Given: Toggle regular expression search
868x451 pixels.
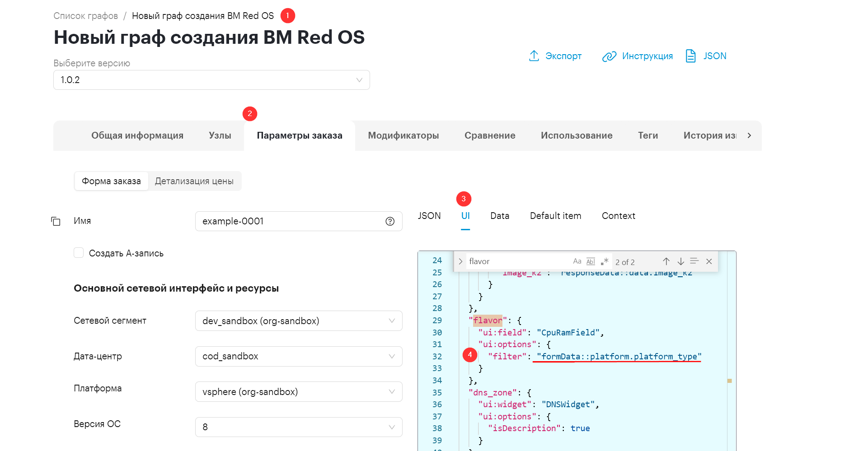Looking at the screenshot, I should [x=605, y=261].
